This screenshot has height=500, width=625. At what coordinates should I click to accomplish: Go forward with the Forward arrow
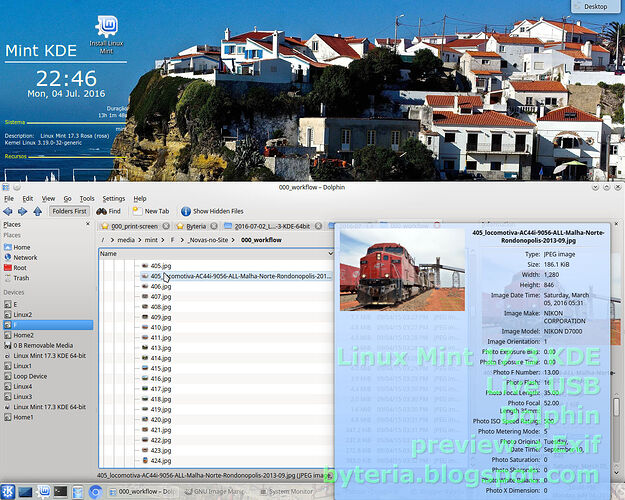pyautogui.click(x=22, y=211)
